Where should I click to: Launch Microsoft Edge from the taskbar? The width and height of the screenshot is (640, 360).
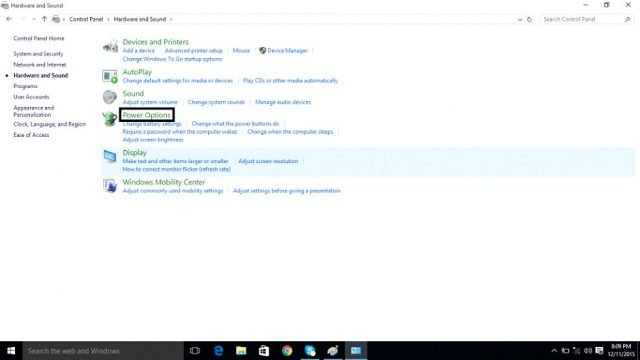pos(218,351)
